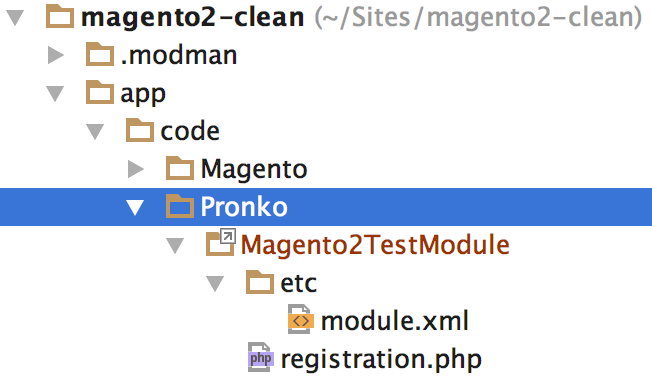Screen dimensions: 652x384
Task: Select the module.xml file name
Action: point(395,321)
